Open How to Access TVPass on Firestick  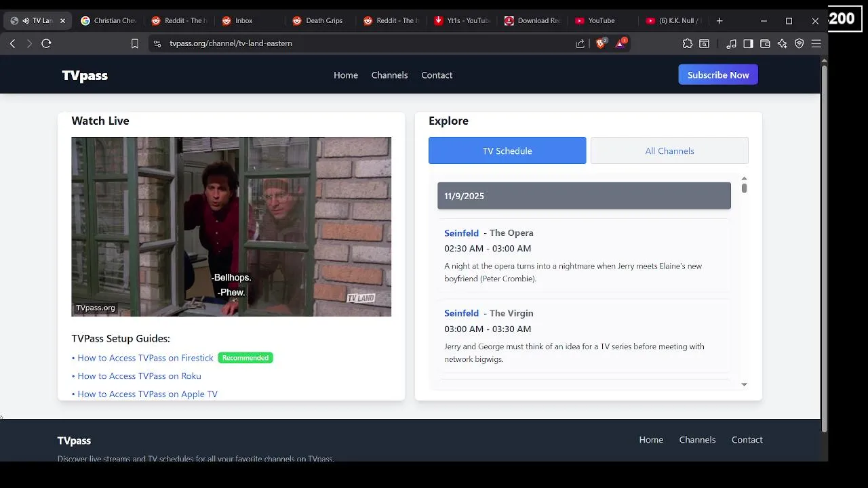(x=145, y=358)
